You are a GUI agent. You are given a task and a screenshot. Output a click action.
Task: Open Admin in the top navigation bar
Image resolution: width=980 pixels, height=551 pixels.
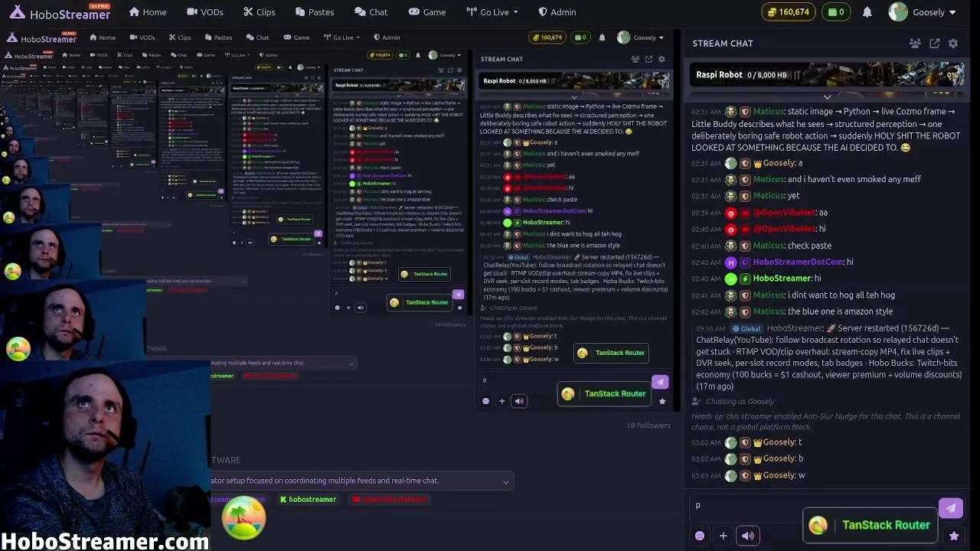click(x=557, y=12)
